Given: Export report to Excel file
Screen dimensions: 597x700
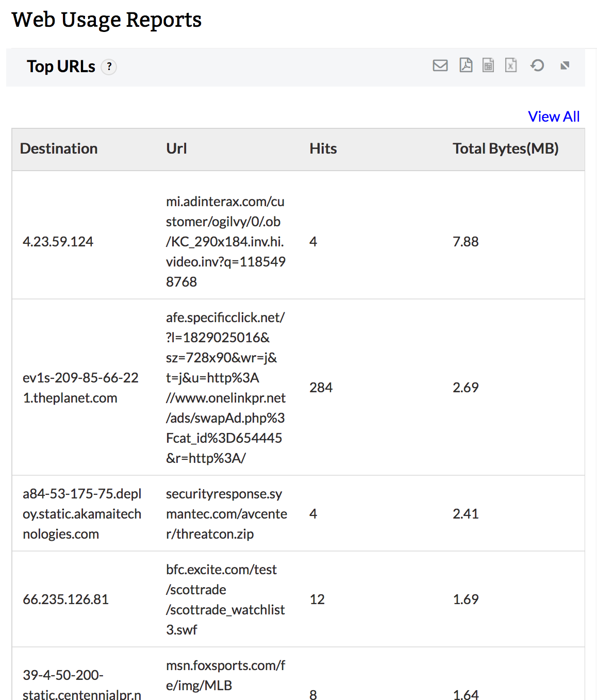Looking at the screenshot, I should point(510,65).
